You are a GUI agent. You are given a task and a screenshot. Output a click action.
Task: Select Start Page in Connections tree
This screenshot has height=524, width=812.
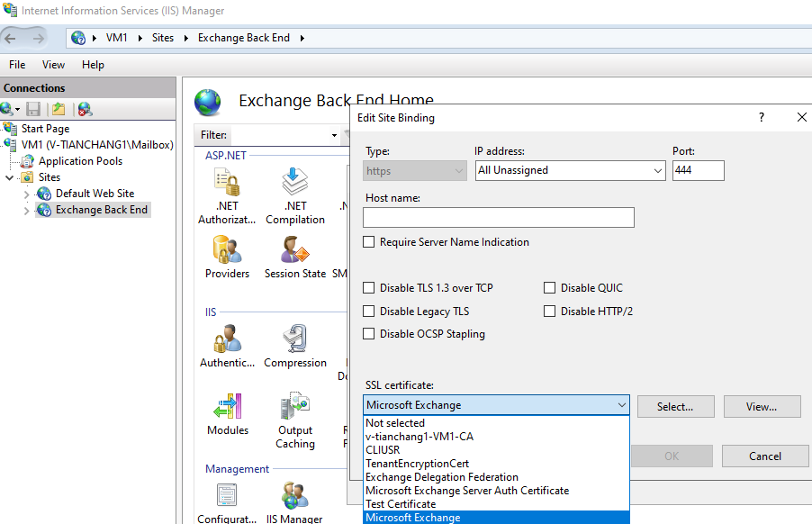(45, 129)
